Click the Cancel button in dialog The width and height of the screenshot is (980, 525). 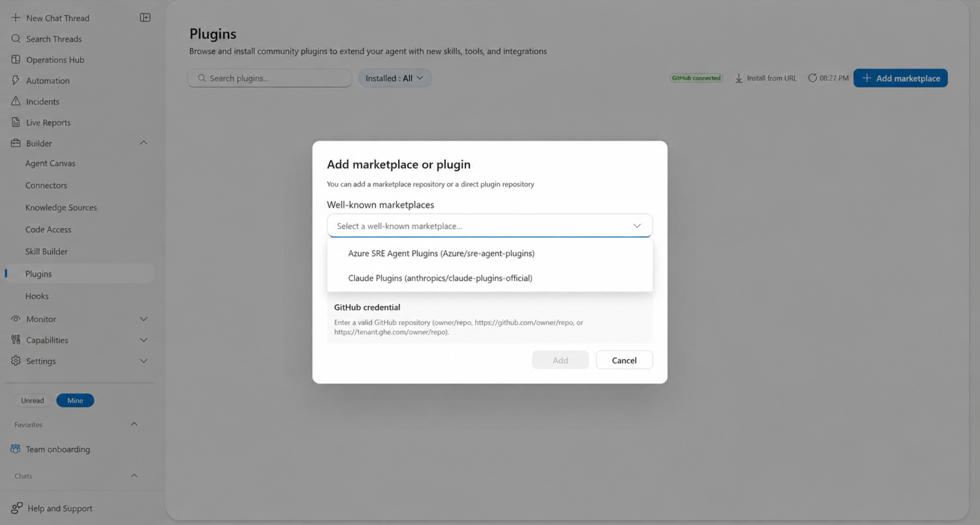[624, 360]
